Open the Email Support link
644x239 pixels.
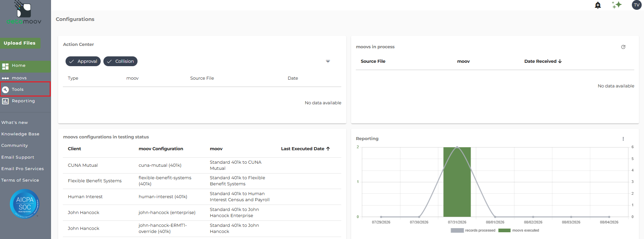point(18,157)
